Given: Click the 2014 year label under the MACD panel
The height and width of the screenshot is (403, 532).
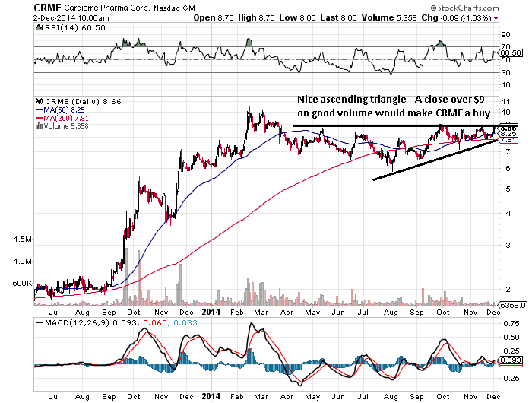Looking at the screenshot, I should point(211,396).
